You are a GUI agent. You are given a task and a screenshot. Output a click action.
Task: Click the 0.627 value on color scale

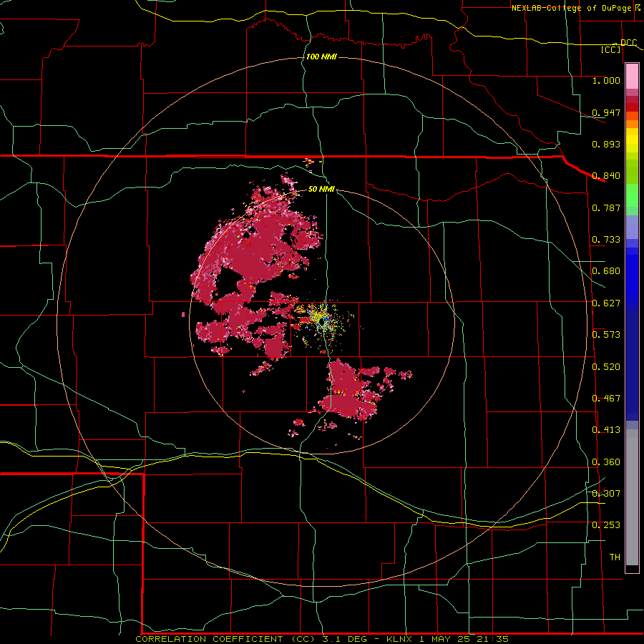pos(606,303)
